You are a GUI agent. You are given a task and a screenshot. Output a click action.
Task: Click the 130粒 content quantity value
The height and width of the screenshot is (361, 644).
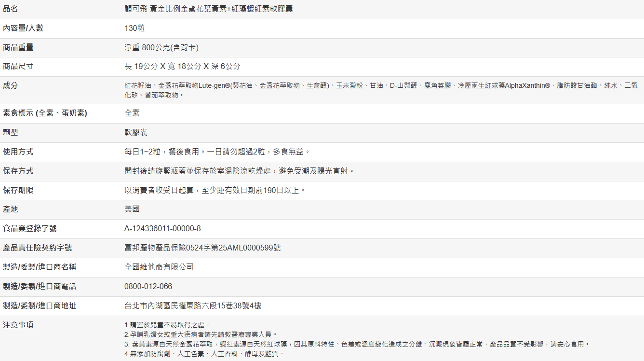coord(134,28)
